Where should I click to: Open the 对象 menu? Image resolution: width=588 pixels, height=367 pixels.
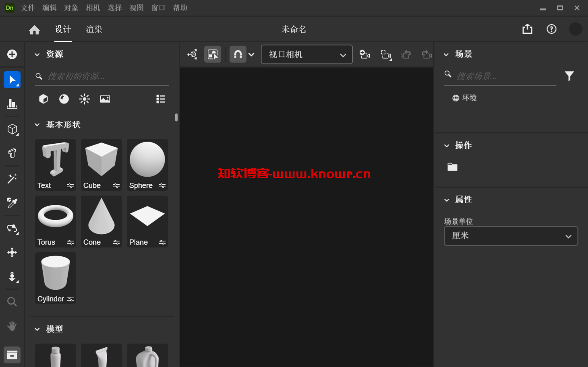pyautogui.click(x=71, y=8)
